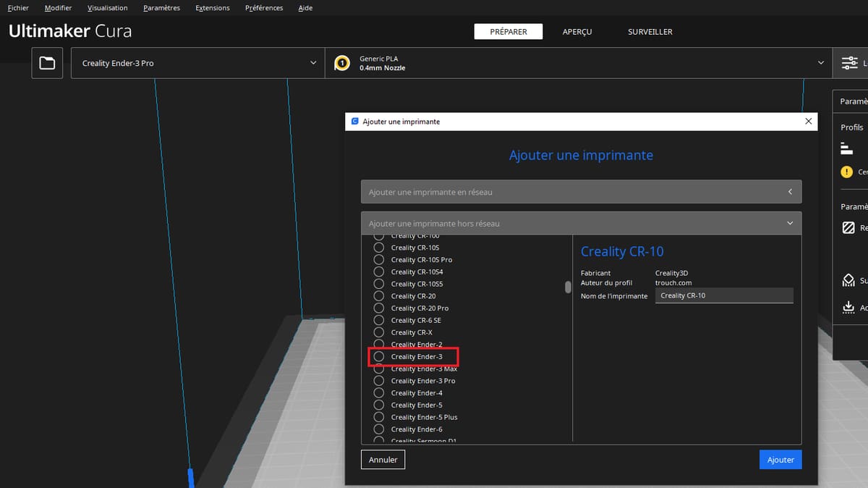Click the yellow warning icon under Profils
868x488 pixels.
coord(846,172)
